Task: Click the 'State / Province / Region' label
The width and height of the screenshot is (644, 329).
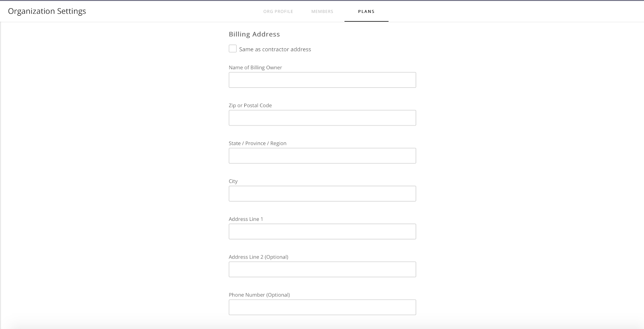Action: [x=258, y=143]
